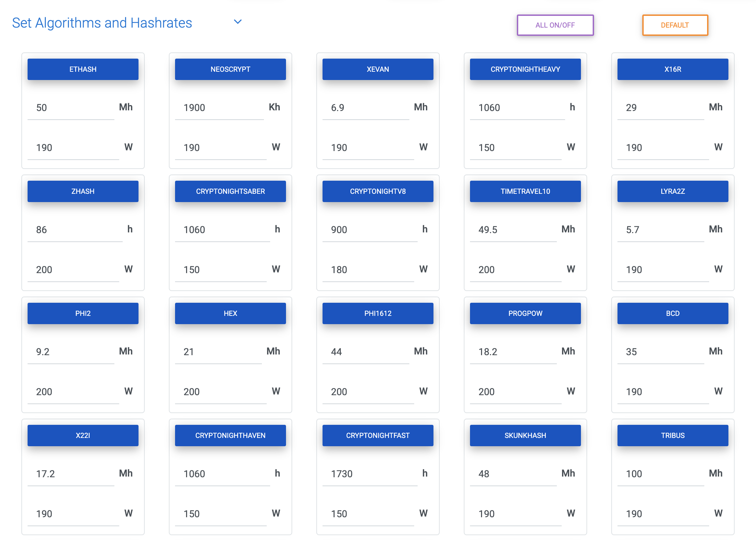The width and height of the screenshot is (756, 540).
Task: Edit CRYPTONIGHTSABER hashrate field showing 1060
Action: pyautogui.click(x=223, y=230)
